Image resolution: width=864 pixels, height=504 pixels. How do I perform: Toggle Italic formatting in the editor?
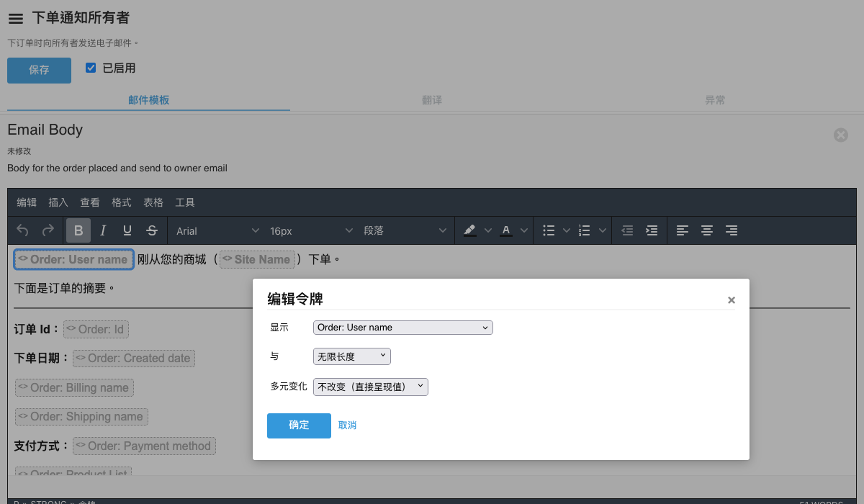click(x=103, y=230)
